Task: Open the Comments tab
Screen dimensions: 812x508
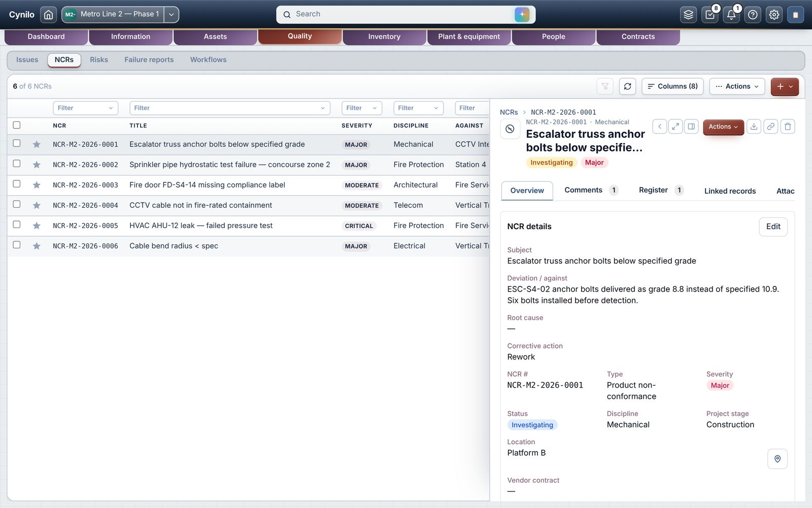Action: tap(591, 190)
